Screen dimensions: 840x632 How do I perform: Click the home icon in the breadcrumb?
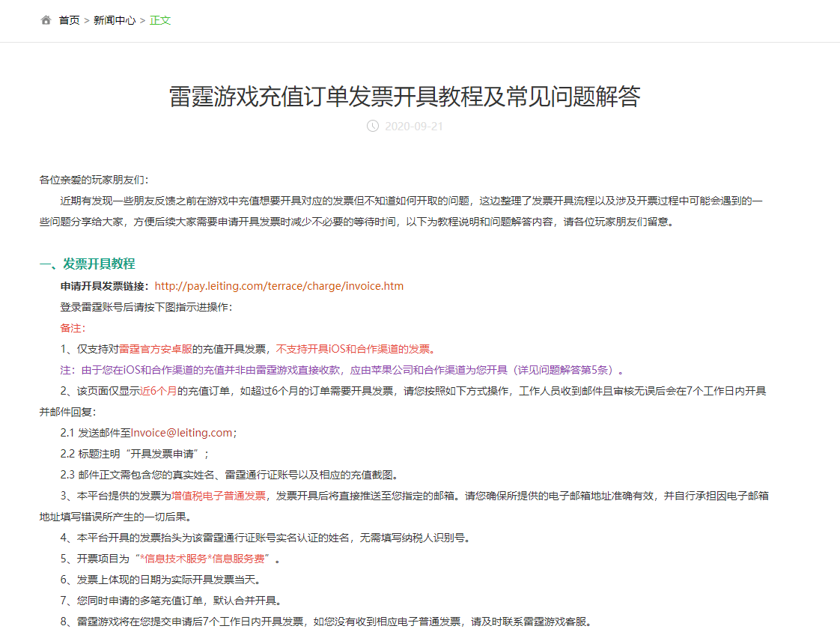pos(46,20)
